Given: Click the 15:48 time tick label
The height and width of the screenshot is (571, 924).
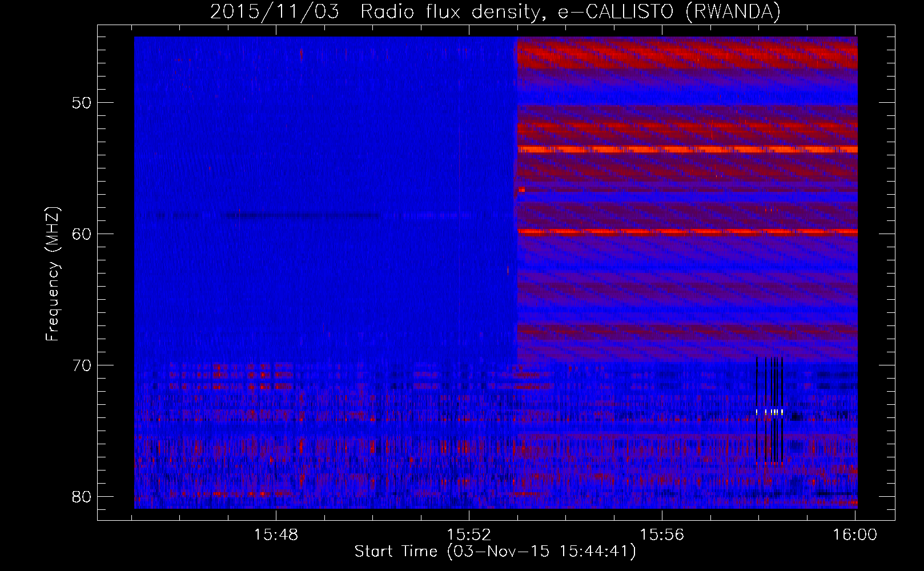Looking at the screenshot, I should (276, 534).
